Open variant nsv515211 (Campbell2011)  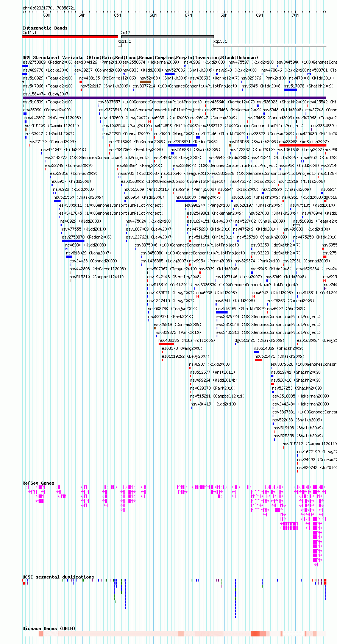[x=217, y=396]
